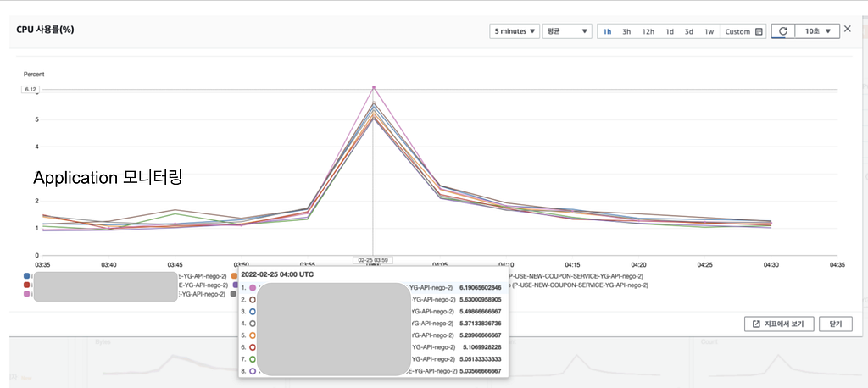Select the 1h time range
The width and height of the screenshot is (868, 388).
(x=607, y=31)
